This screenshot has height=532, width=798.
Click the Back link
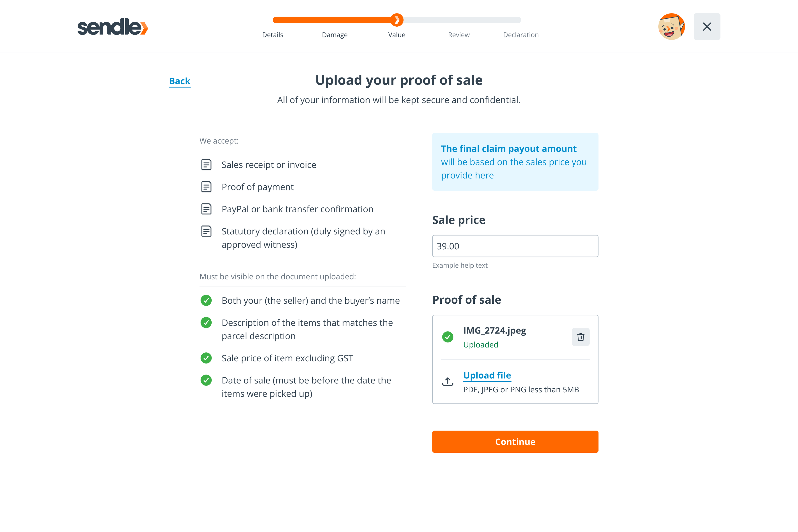point(180,81)
